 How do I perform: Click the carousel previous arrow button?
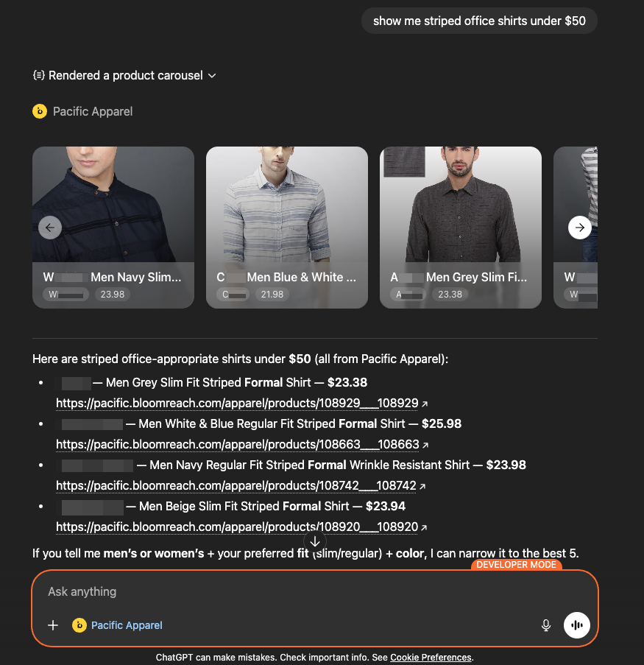[x=50, y=228]
